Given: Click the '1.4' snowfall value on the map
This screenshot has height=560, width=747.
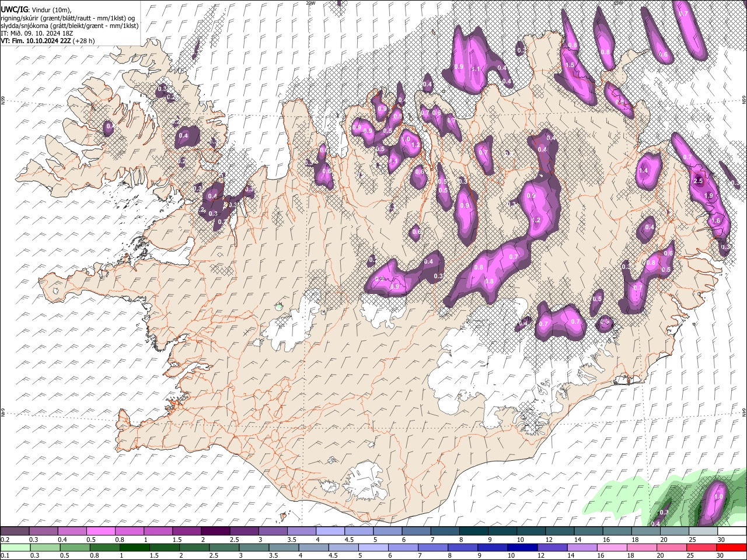Looking at the screenshot, I should tap(644, 171).
